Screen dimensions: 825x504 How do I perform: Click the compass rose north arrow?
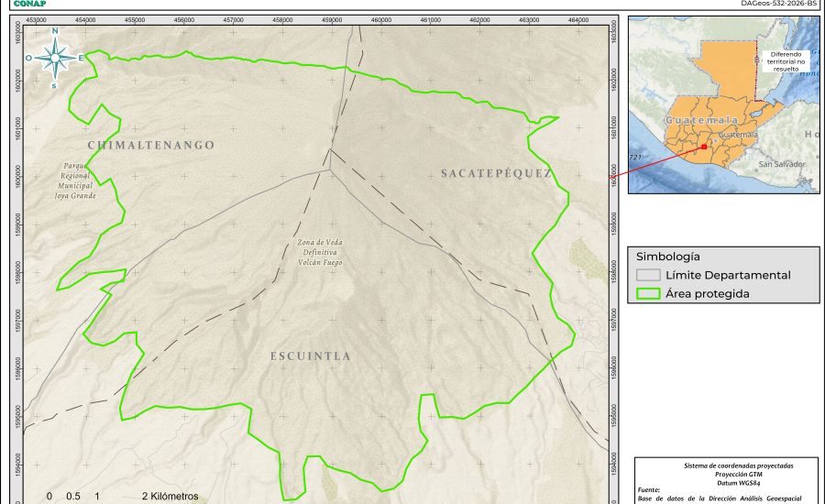click(56, 57)
